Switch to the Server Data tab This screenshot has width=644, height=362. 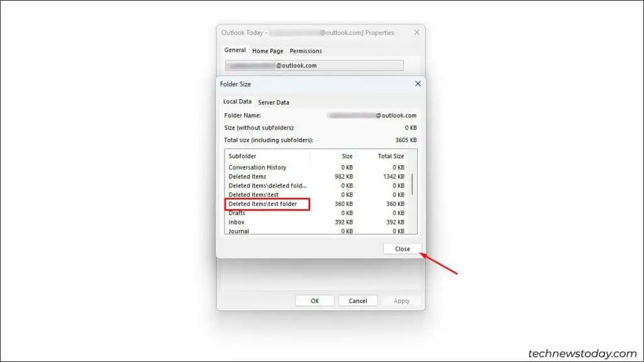pos(274,102)
